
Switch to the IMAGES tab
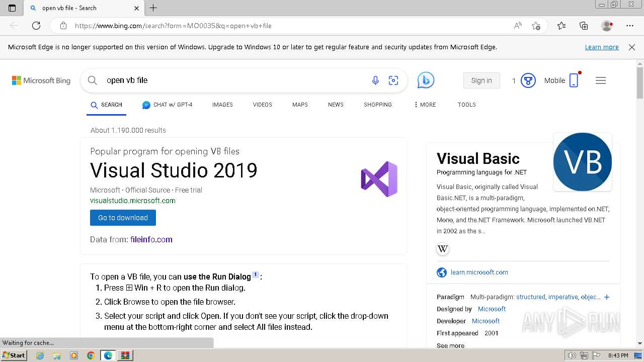point(222,105)
